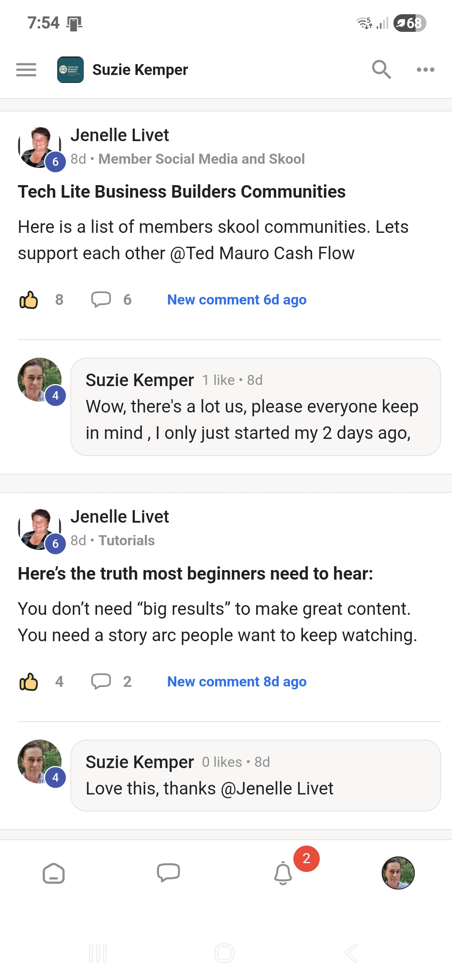
Task: Open Jenelle Livet's avatar on the first post
Action: (x=39, y=147)
